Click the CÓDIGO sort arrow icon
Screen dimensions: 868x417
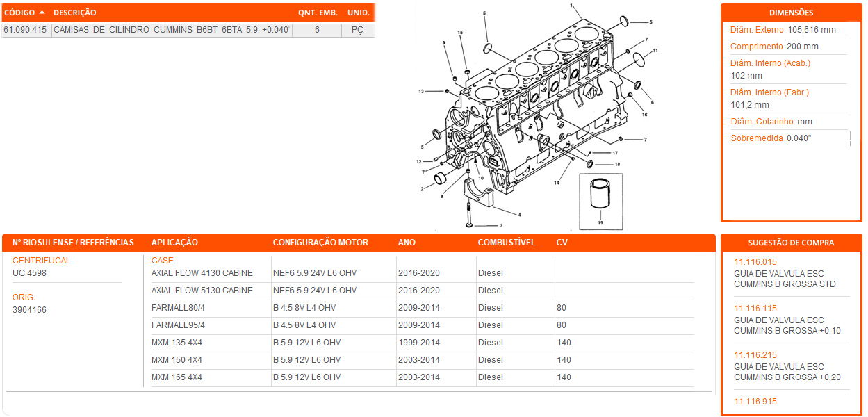(x=42, y=13)
